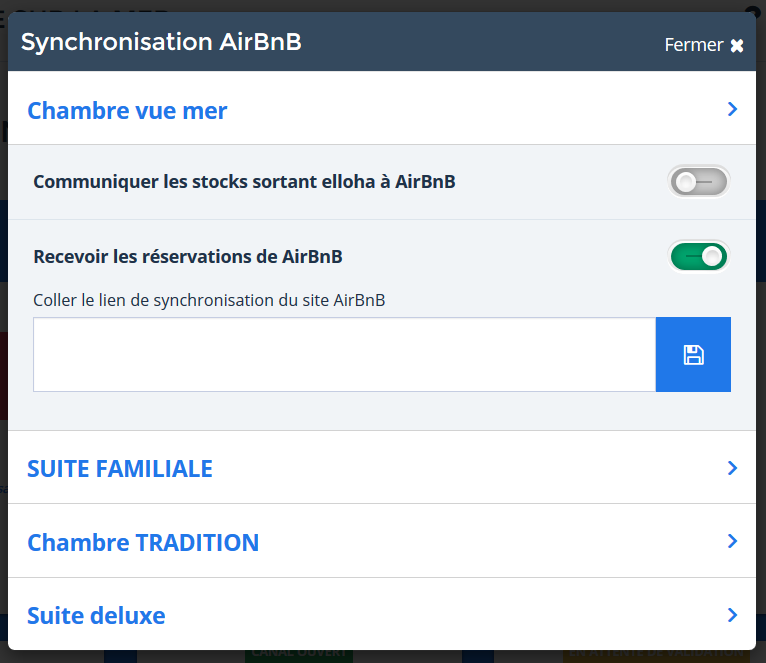The image size is (766, 663).
Task: Expand the SUITE FAMILIALE chevron
Action: click(x=732, y=468)
